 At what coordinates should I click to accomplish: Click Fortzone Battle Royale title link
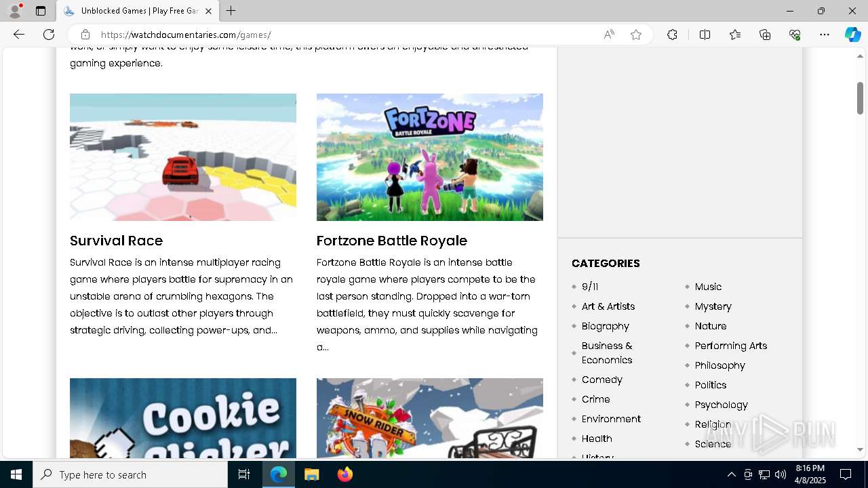click(392, 241)
